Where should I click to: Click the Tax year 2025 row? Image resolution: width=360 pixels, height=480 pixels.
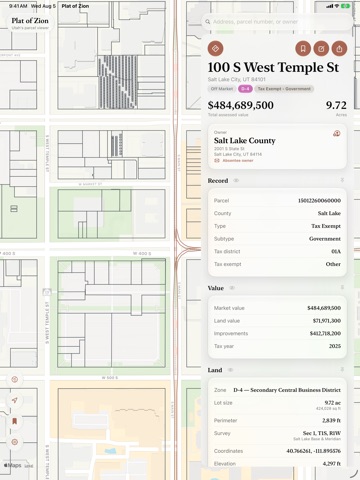(x=277, y=346)
